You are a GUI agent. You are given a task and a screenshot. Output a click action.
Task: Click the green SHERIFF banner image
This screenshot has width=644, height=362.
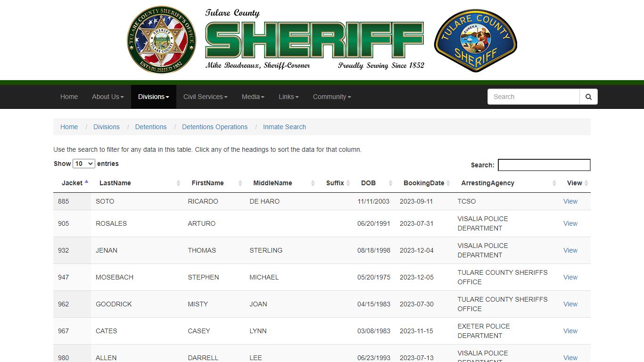coord(314,40)
